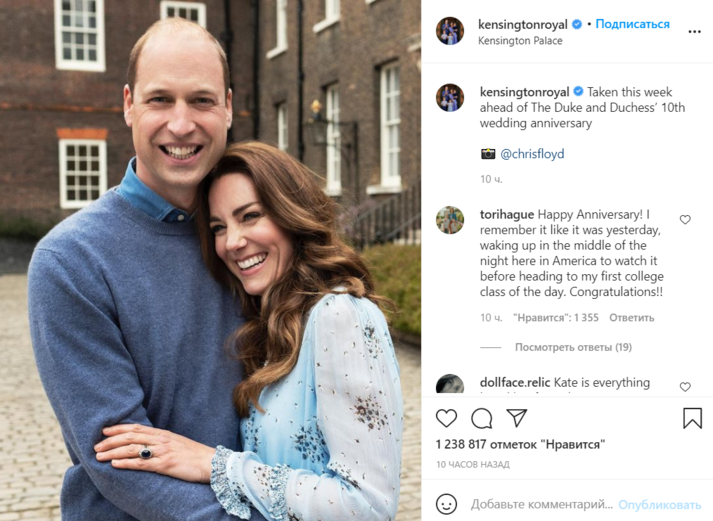Like the post with the heart icon

pos(446,418)
